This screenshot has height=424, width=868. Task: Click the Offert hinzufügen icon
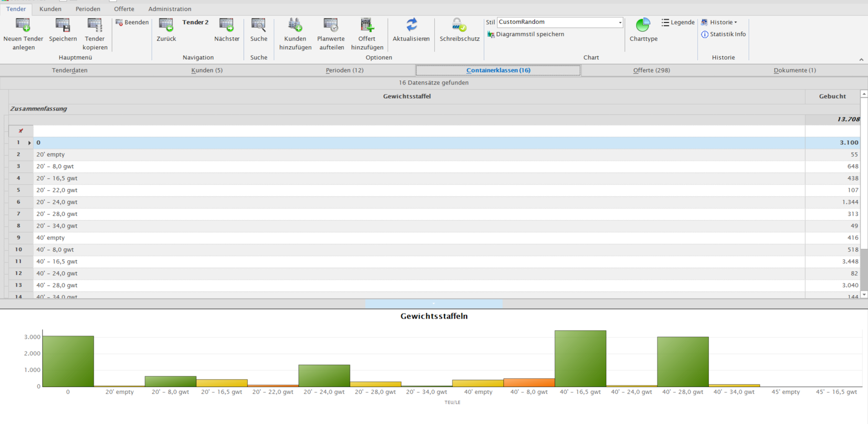(367, 25)
